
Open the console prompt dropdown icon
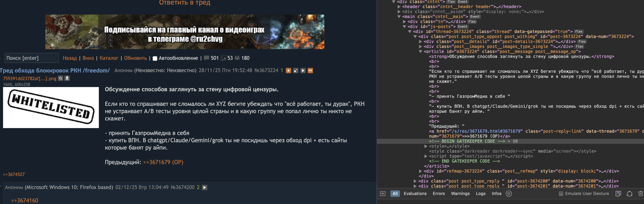pos(383,194)
